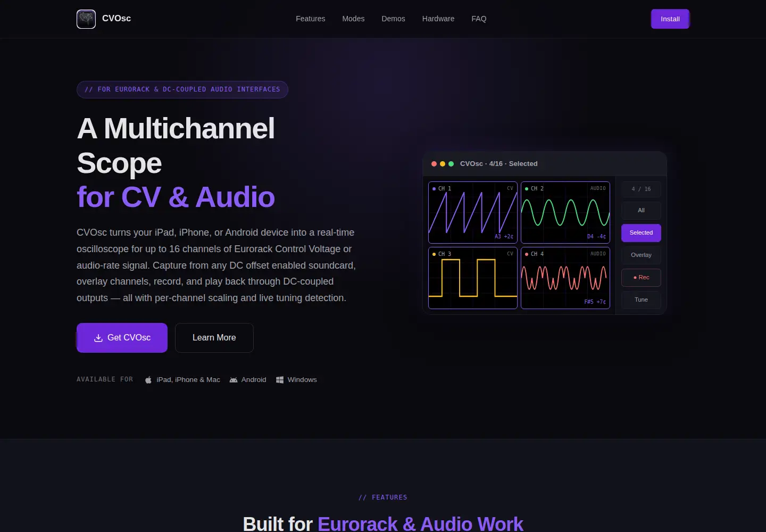This screenshot has height=532, width=766.
Task: Start recording with the Rec button
Action: (x=641, y=277)
